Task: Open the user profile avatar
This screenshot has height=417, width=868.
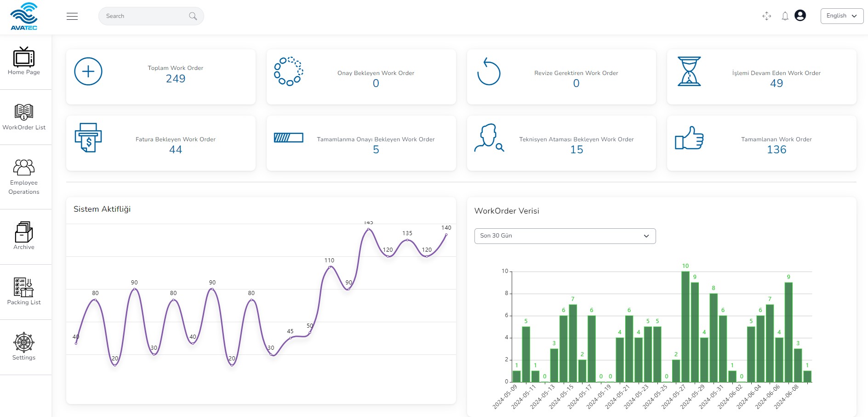Action: [x=800, y=16]
